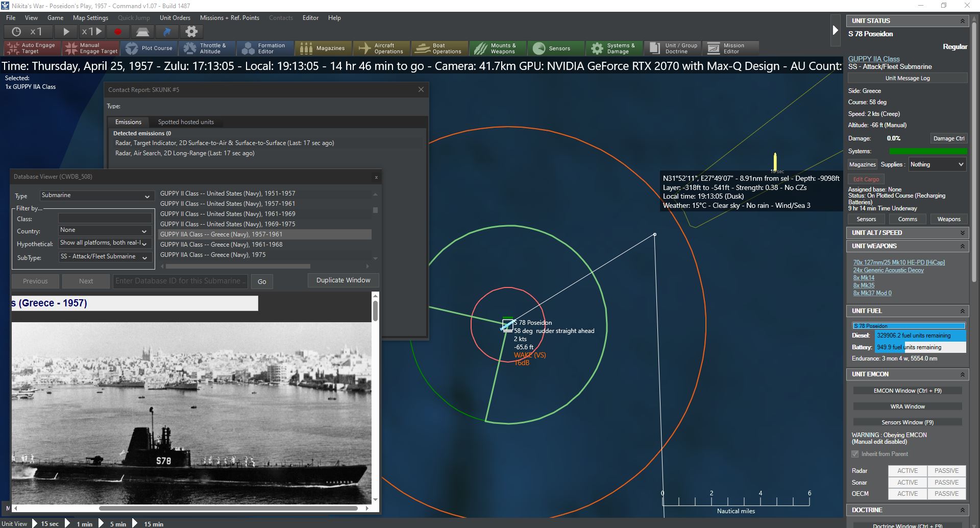Open the gear settings icon in toolbar
The width and height of the screenshot is (980, 528).
coord(191,32)
